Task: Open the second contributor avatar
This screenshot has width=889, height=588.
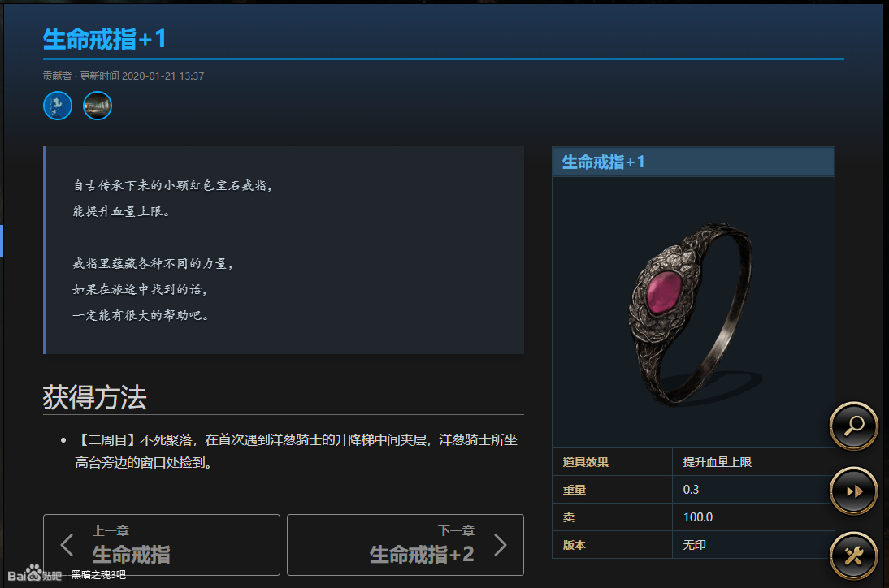Action: coord(98,106)
